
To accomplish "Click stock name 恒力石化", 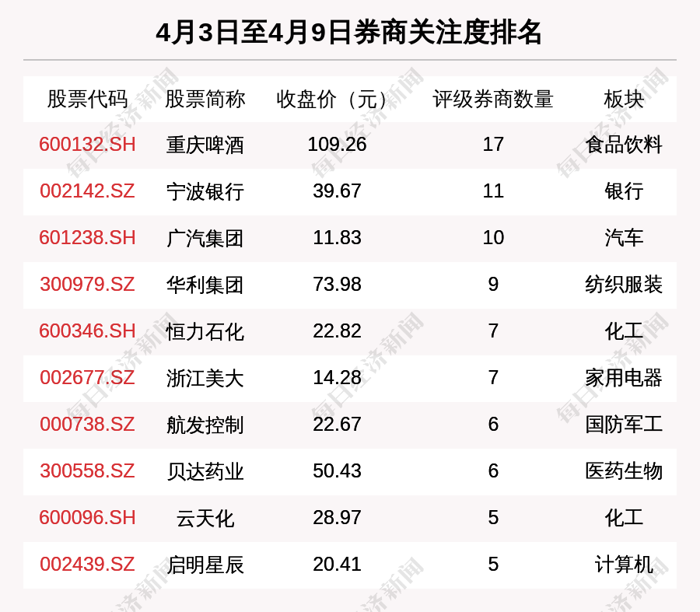I will tap(205, 332).
